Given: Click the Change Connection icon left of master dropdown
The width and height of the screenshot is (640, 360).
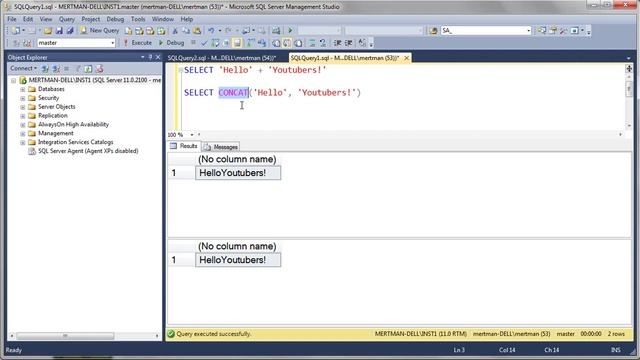Looking at the screenshot, I should pyautogui.click(x=27, y=43).
